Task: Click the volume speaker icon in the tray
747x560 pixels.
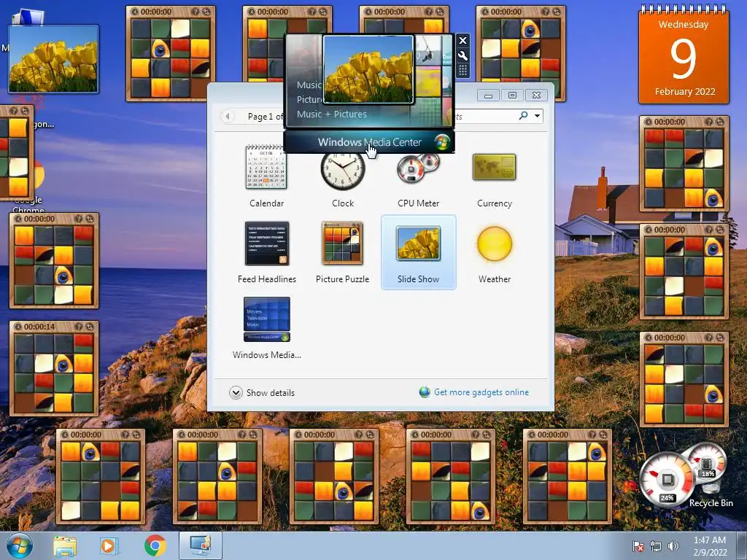Action: 673,546
